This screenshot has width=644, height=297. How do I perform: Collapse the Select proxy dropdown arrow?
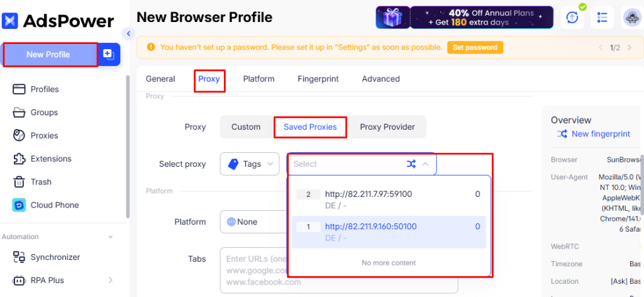(x=426, y=164)
